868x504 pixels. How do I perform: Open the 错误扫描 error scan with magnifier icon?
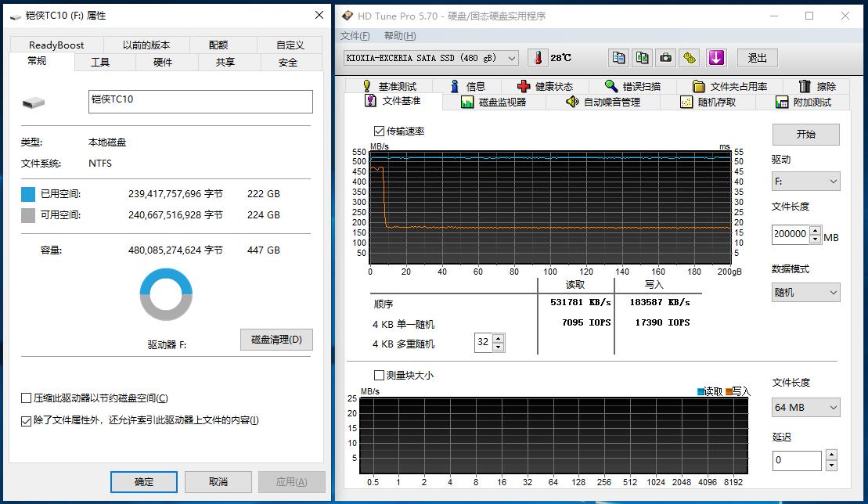pyautogui.click(x=626, y=85)
